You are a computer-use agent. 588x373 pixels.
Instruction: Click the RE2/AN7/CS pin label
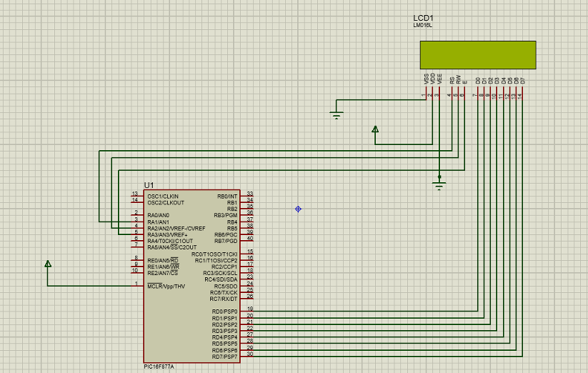[x=163, y=273]
